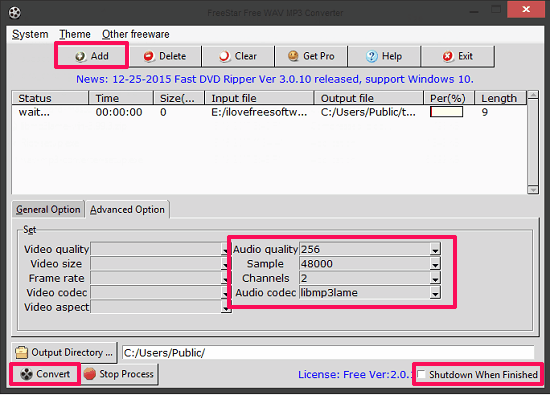Open the System menu
This screenshot has height=395, width=550.
[30, 34]
